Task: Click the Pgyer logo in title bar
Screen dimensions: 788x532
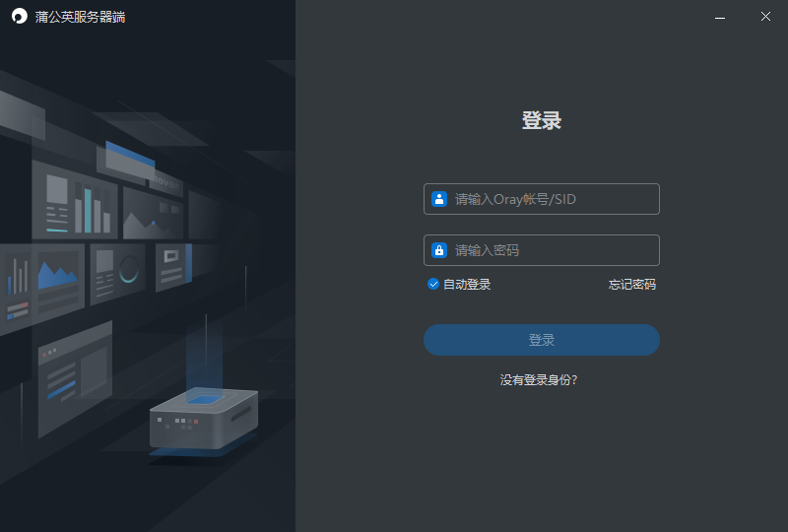Action: pos(19,16)
